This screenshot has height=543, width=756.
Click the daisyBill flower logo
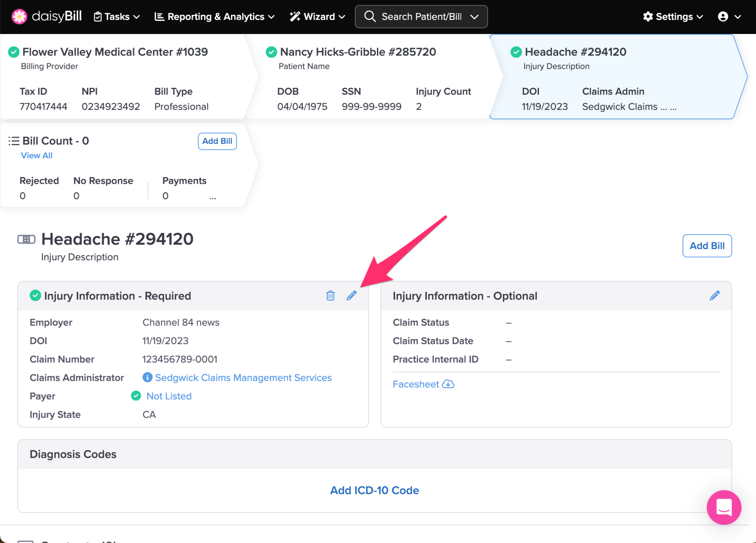19,17
